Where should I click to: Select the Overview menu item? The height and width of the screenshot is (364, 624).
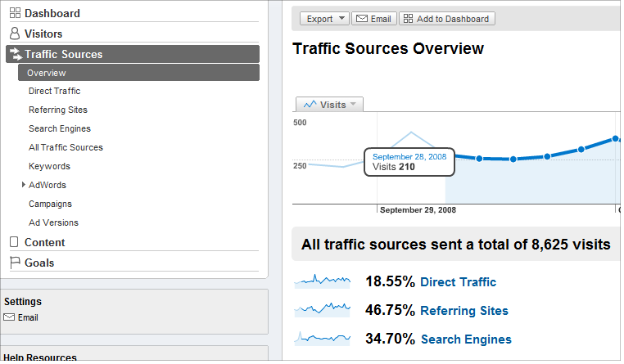tap(138, 73)
